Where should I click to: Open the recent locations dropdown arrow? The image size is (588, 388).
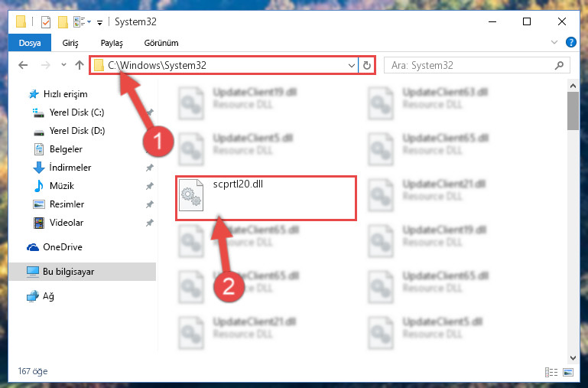click(x=63, y=65)
